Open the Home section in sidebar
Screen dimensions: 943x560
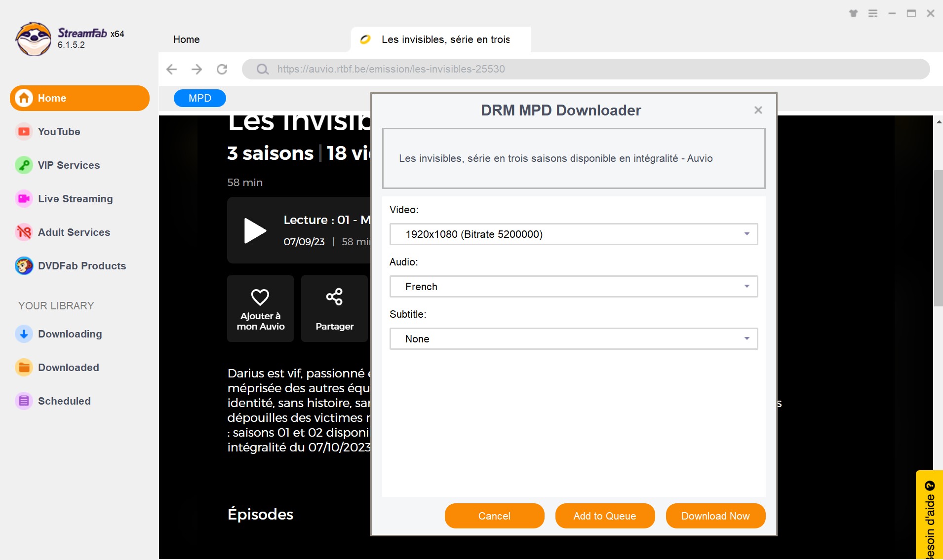tap(79, 98)
